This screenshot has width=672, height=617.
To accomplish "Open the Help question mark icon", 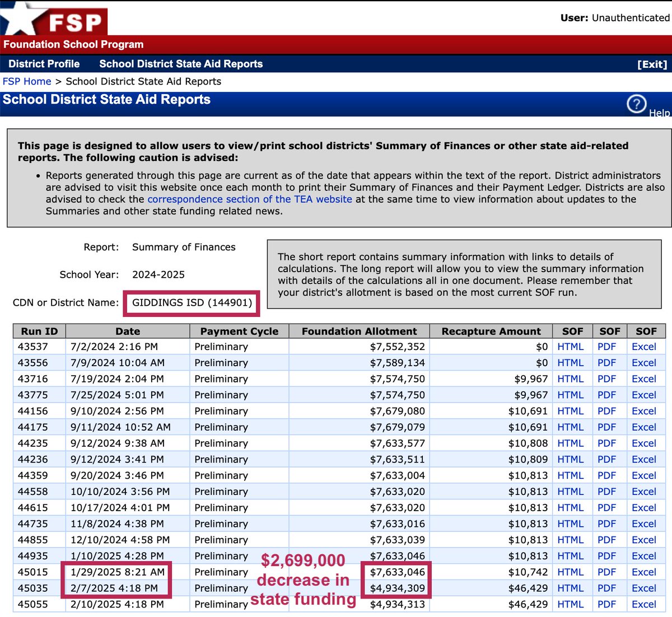I will point(637,104).
